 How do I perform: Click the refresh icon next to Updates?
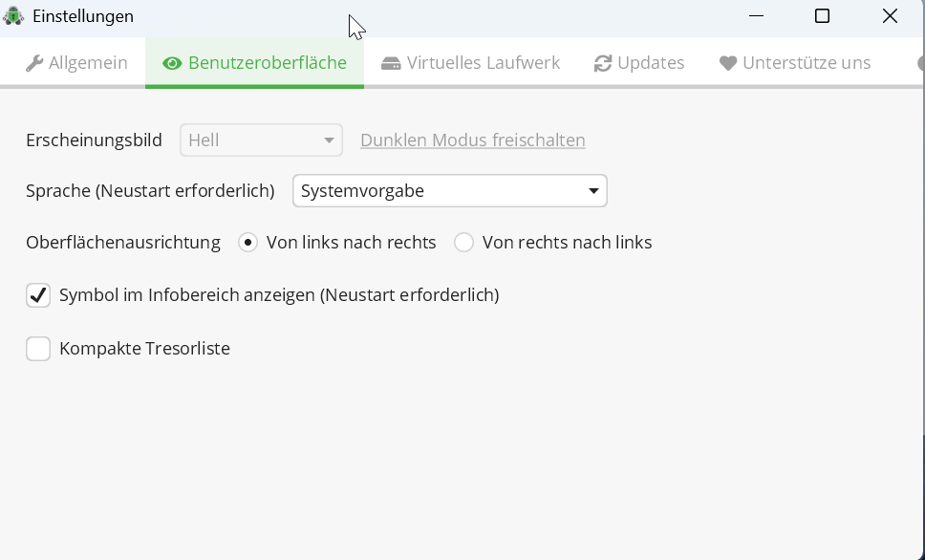tap(603, 62)
